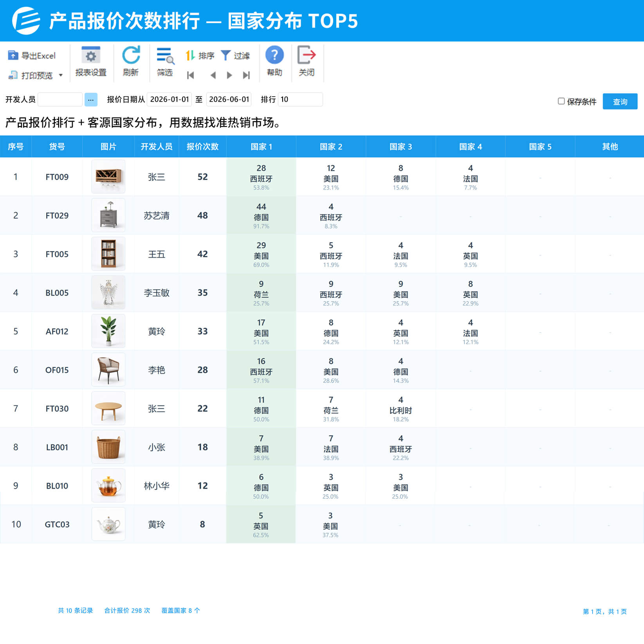Sort by the 报价次数 column header

(202, 147)
